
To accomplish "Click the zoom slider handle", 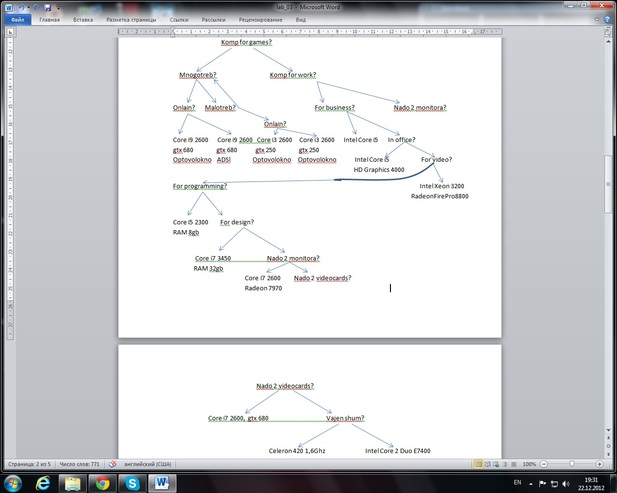I will tap(572, 464).
